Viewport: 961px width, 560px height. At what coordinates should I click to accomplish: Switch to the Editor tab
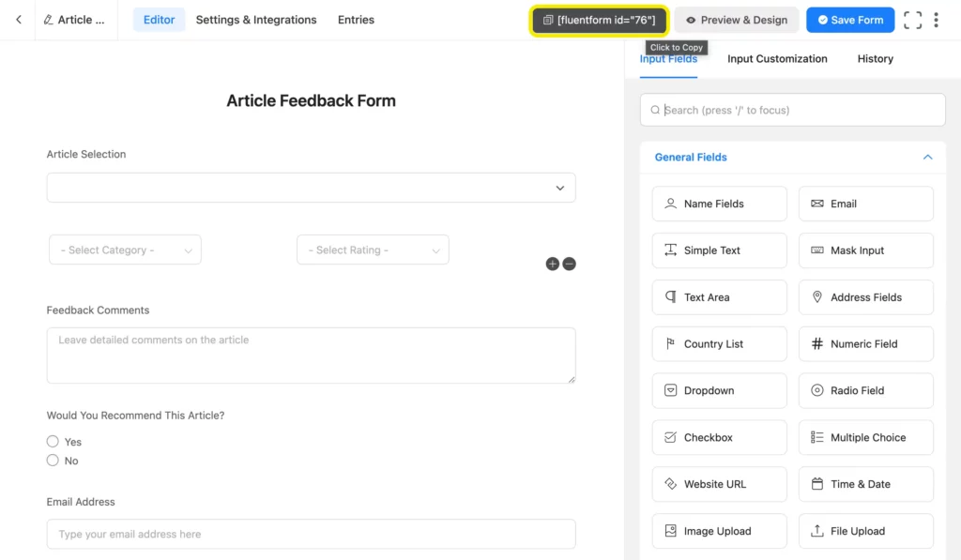(x=159, y=20)
